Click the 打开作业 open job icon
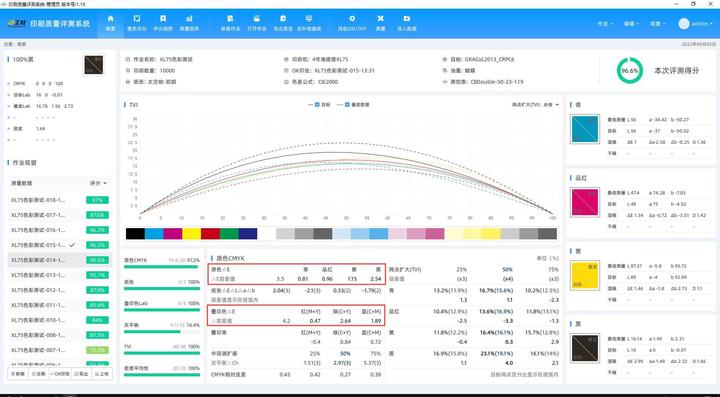720x397 pixels. 257,19
